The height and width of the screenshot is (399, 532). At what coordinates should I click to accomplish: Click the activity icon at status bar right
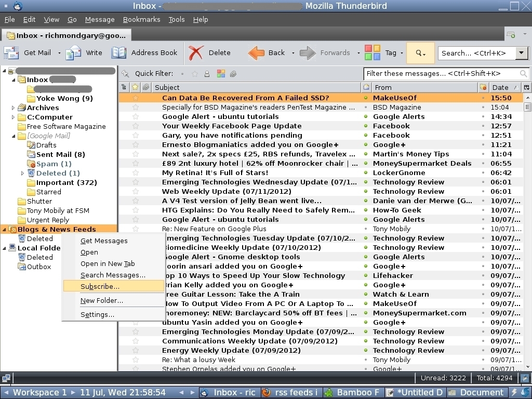[x=525, y=378]
